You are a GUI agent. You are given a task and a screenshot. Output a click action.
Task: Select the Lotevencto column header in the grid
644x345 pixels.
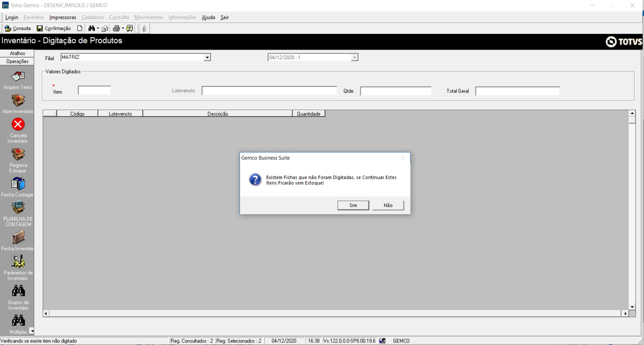(120, 114)
